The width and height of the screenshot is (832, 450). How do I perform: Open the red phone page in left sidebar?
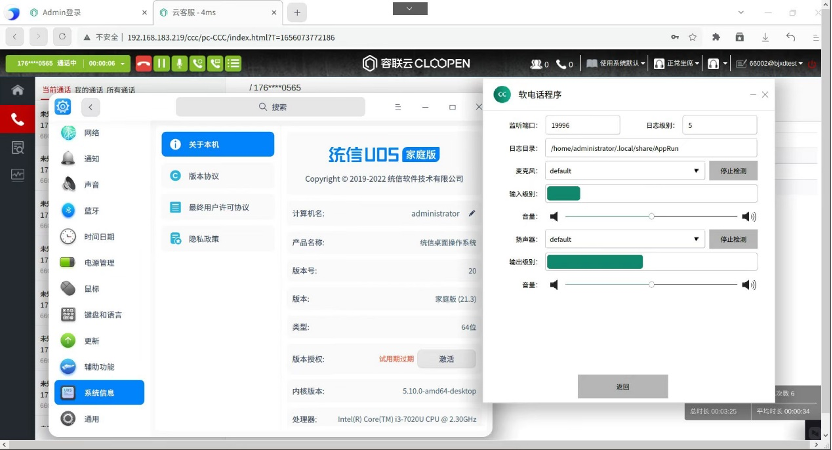18,119
